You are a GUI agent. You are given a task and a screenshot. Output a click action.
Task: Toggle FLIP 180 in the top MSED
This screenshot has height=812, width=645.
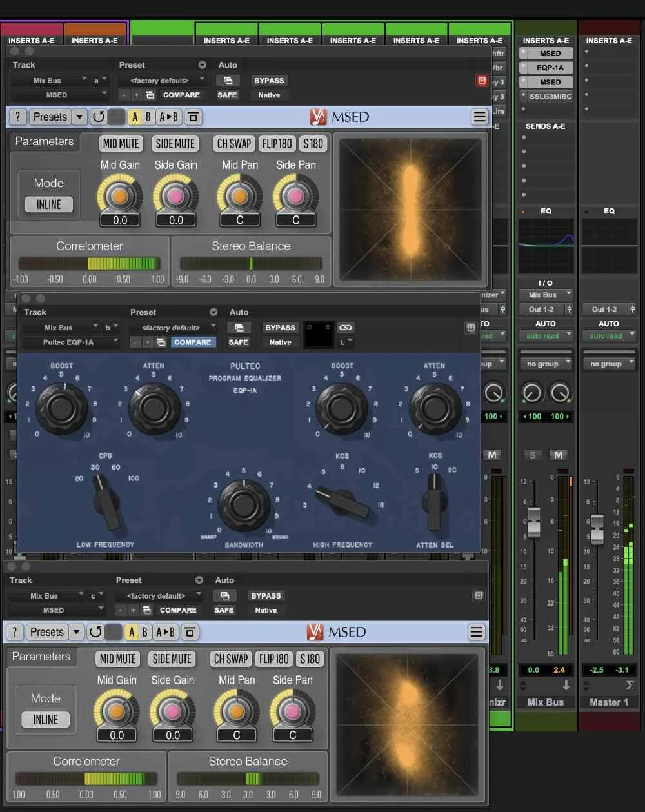(277, 143)
